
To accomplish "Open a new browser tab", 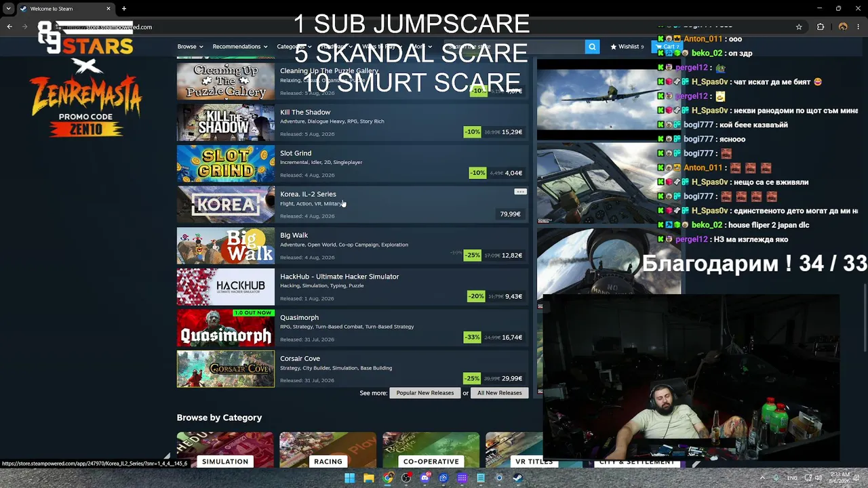I will click(124, 9).
